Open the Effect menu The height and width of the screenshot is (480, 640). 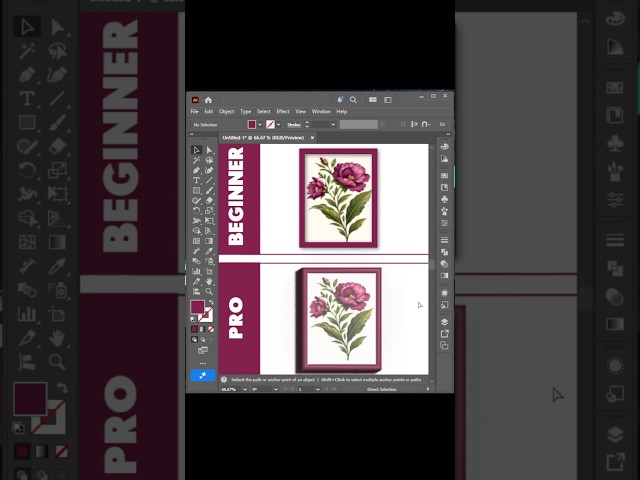283,111
